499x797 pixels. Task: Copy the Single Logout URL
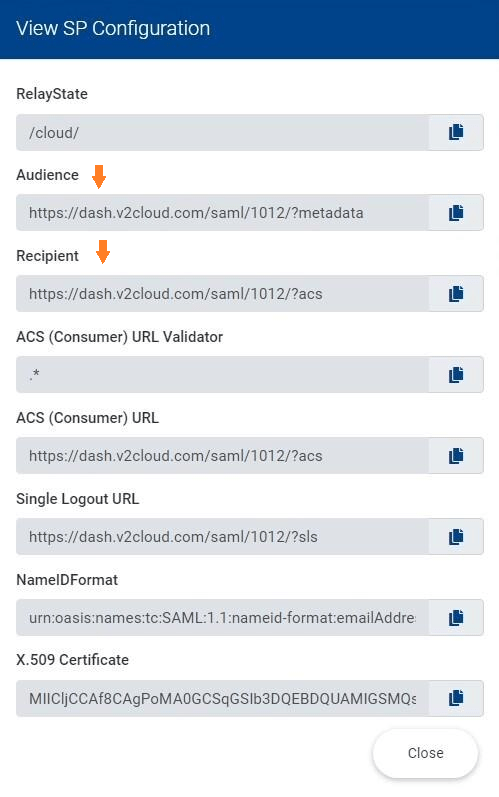[x=456, y=537]
